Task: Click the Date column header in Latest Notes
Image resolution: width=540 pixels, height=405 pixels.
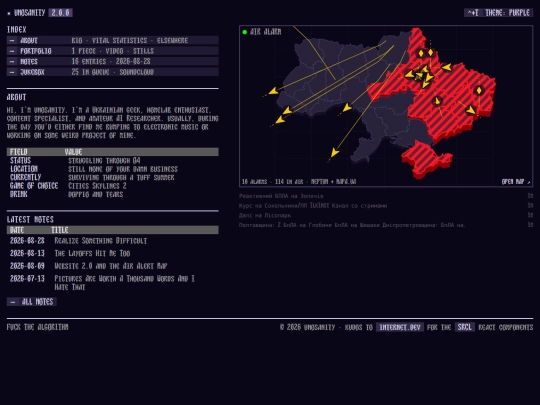Action: [17, 230]
